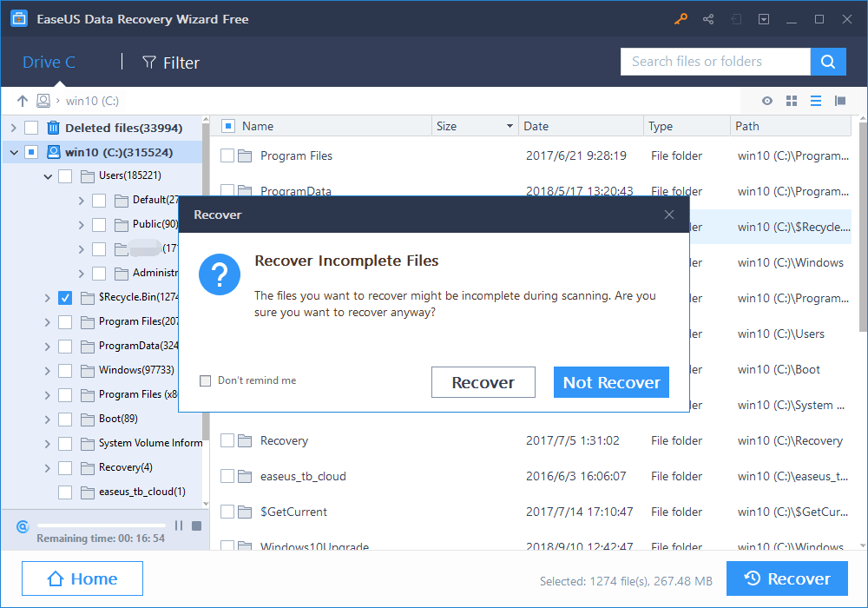The width and height of the screenshot is (868, 608).
Task: Pause the running scan
Action: coord(179,525)
